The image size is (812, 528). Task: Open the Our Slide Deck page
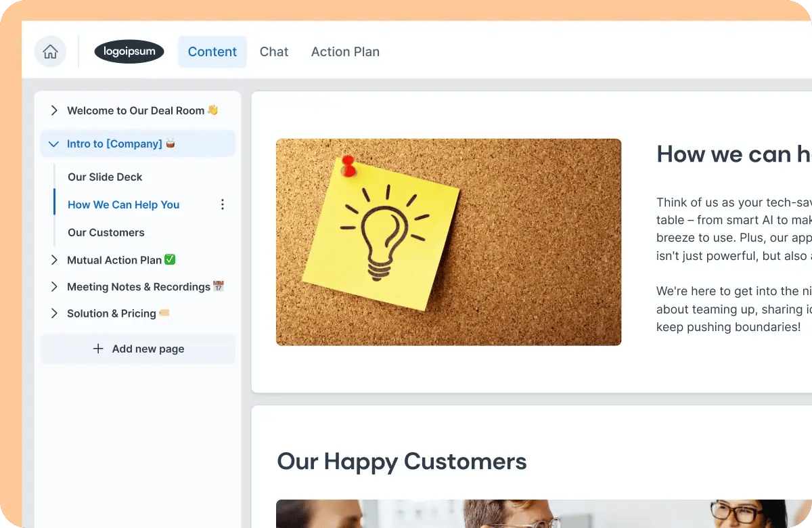tap(105, 177)
